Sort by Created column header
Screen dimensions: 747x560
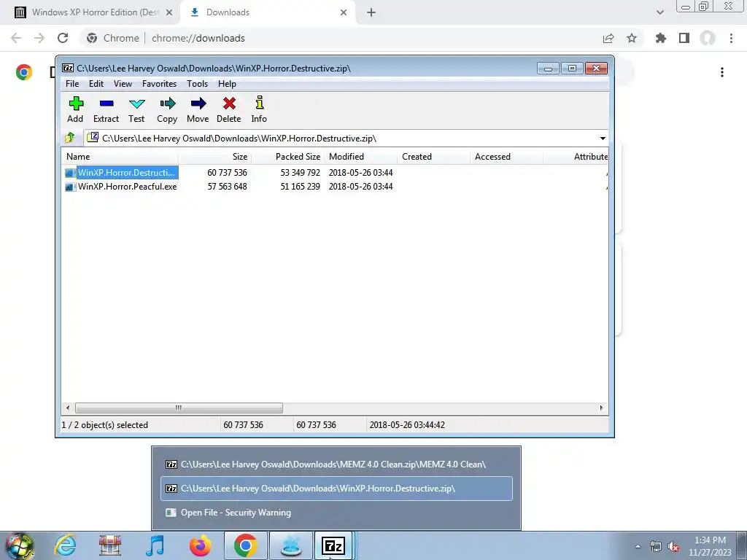point(433,157)
